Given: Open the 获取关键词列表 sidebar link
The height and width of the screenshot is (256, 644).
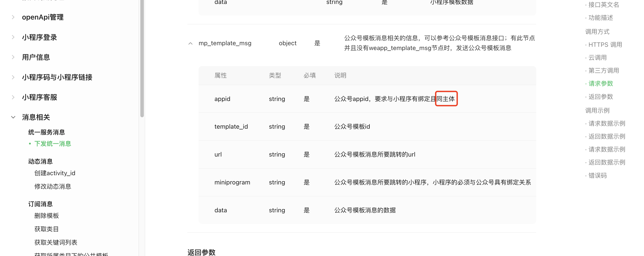Looking at the screenshot, I should click(55, 242).
